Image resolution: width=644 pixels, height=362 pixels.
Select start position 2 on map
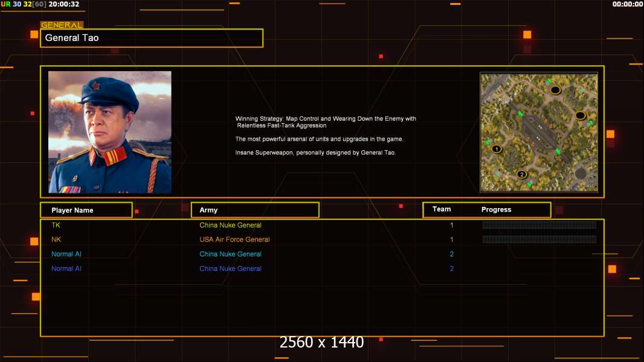(x=521, y=174)
